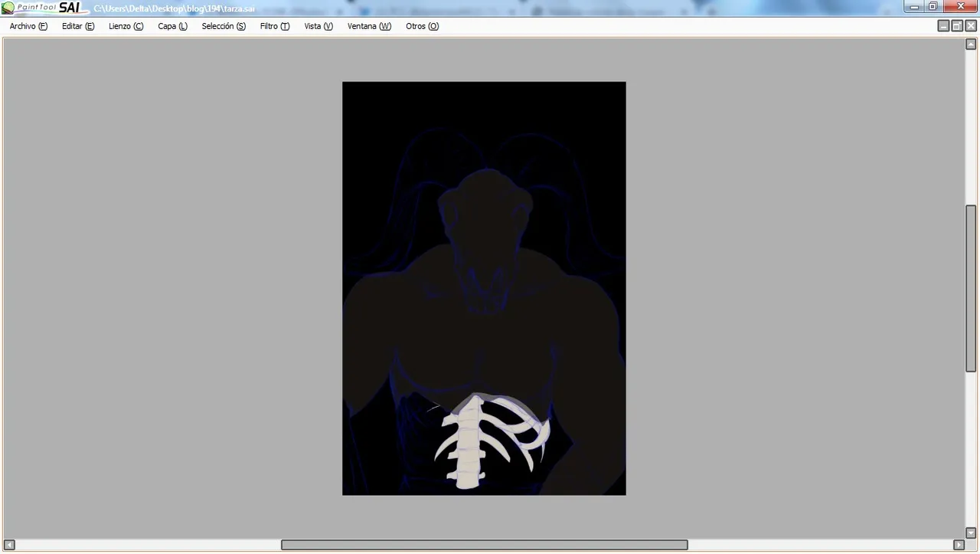The width and height of the screenshot is (980, 554).
Task: Open the Editar menu
Action: 78,26
